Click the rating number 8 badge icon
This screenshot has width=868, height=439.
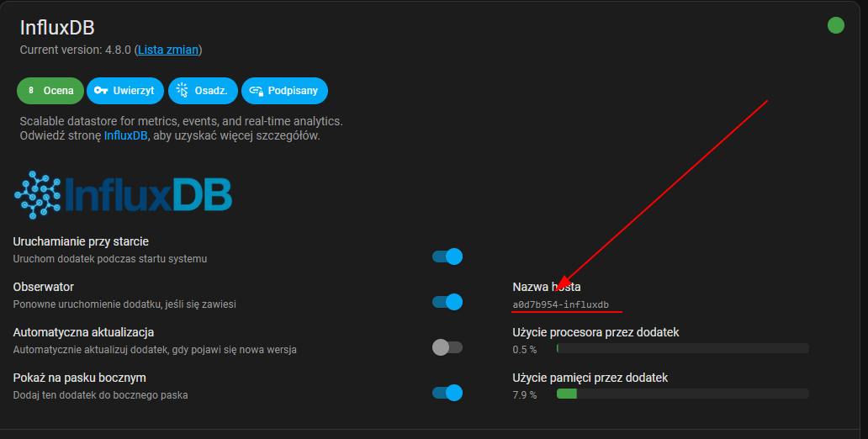pos(31,90)
